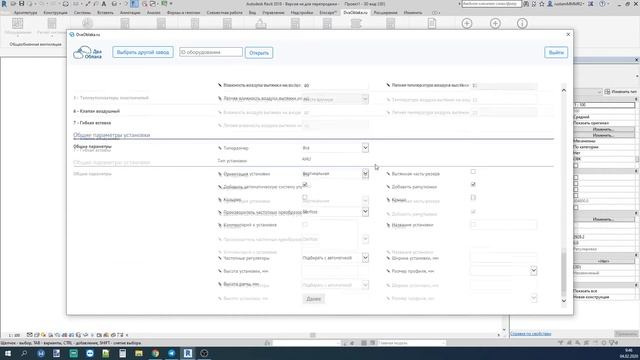The width and height of the screenshot is (640, 360).
Task: Select '6 - Клапан воздушный' section
Action: pyautogui.click(x=97, y=111)
